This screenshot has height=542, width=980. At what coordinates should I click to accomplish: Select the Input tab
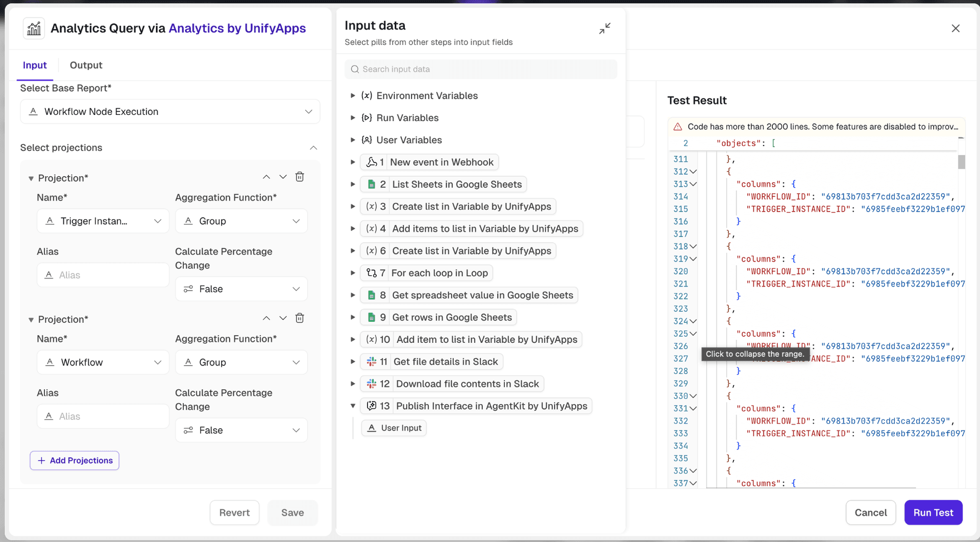click(x=35, y=65)
